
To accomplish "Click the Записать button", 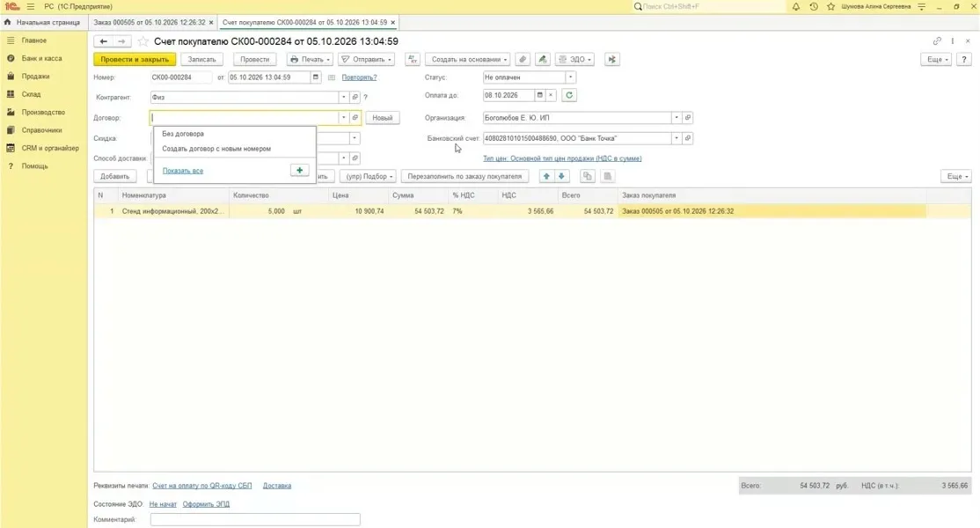I will [201, 59].
